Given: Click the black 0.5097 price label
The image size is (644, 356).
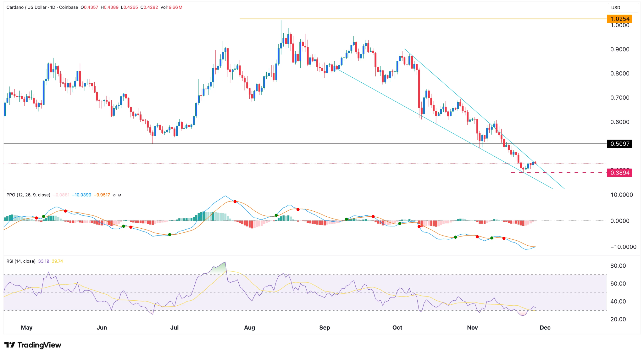Looking at the screenshot, I should click(x=619, y=144).
